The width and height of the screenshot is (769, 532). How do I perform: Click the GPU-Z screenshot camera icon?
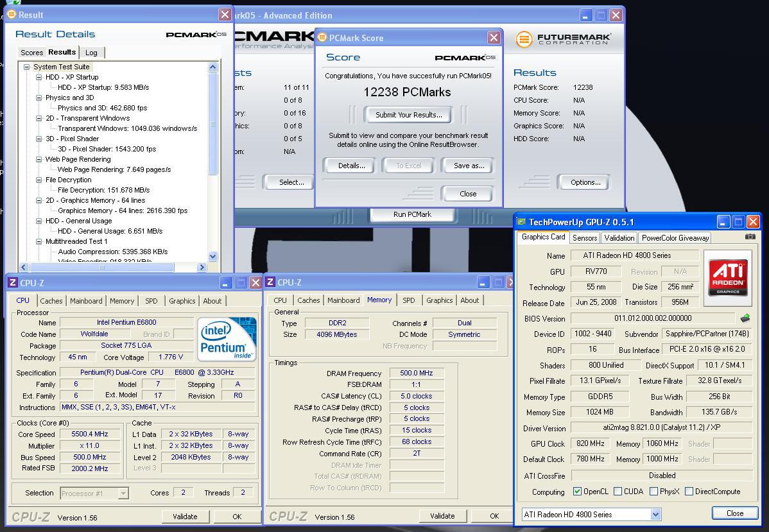coord(750,237)
